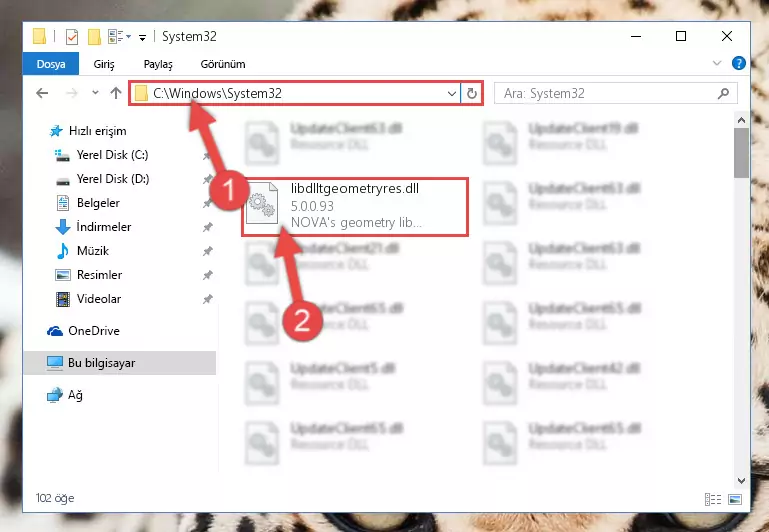Click the search magnifier icon
This screenshot has width=769, height=532.
click(x=723, y=94)
